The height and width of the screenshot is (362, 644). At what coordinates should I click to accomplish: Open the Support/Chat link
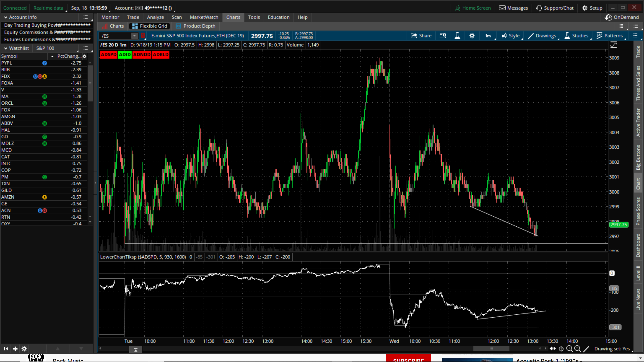pyautogui.click(x=554, y=8)
